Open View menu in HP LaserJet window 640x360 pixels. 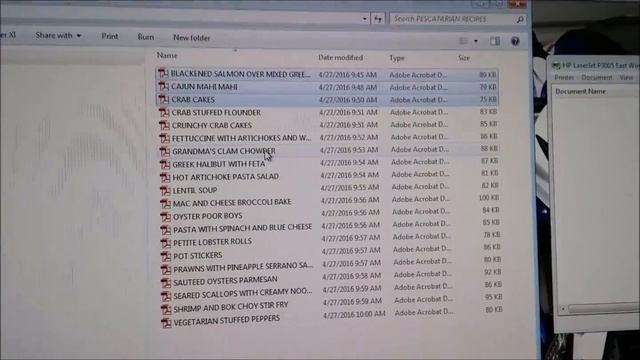coord(626,77)
